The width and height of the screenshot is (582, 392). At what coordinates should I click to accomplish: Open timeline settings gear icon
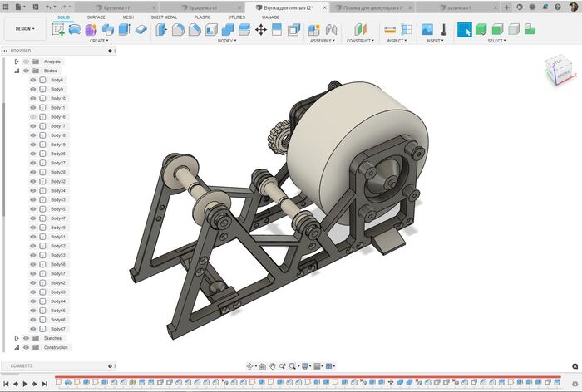click(574, 384)
